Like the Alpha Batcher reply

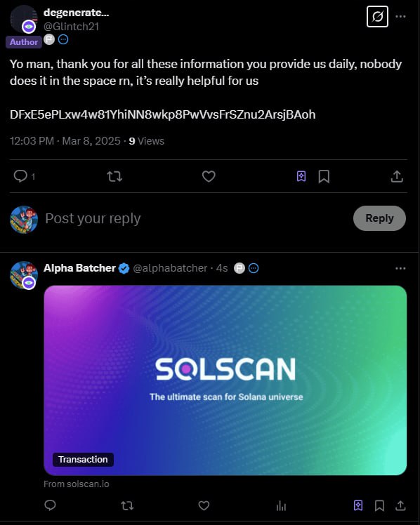pos(204,505)
